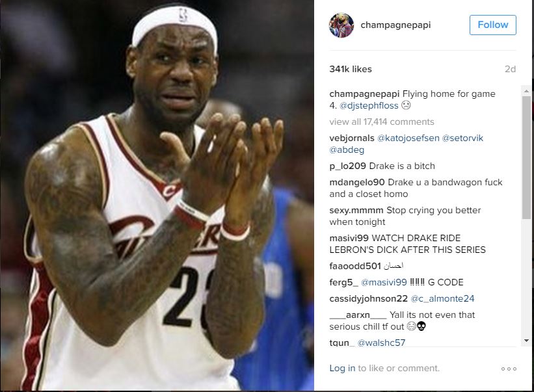Click the comments scrollbar thumb

(x=526, y=157)
